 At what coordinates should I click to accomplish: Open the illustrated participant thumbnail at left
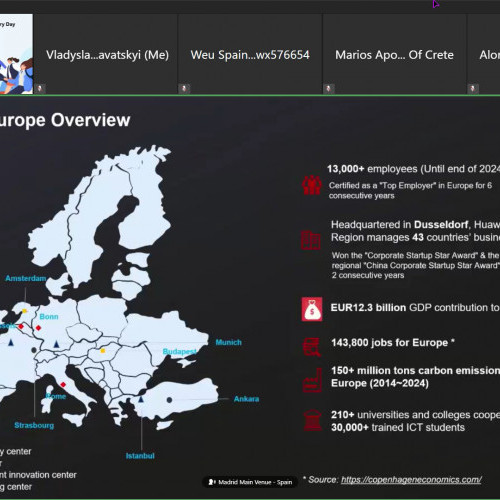tap(16, 54)
